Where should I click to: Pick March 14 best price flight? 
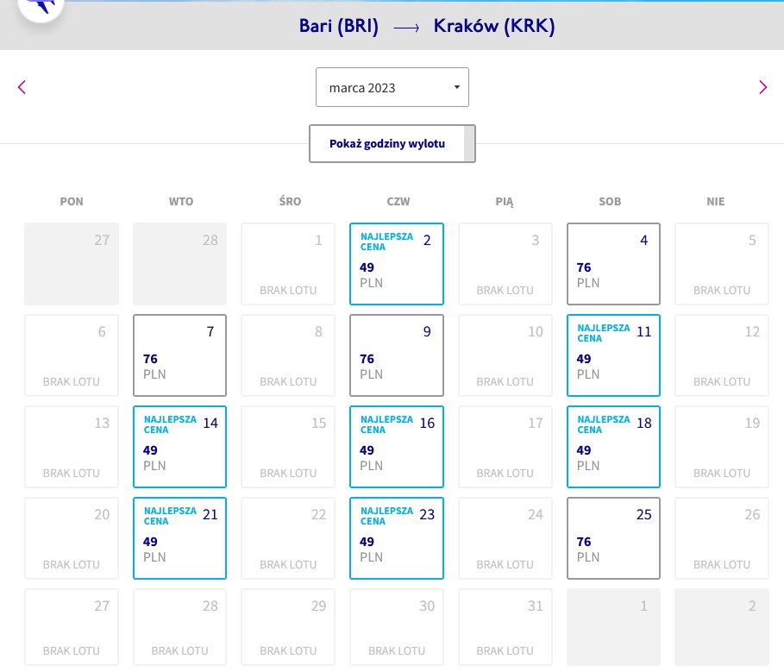point(179,447)
